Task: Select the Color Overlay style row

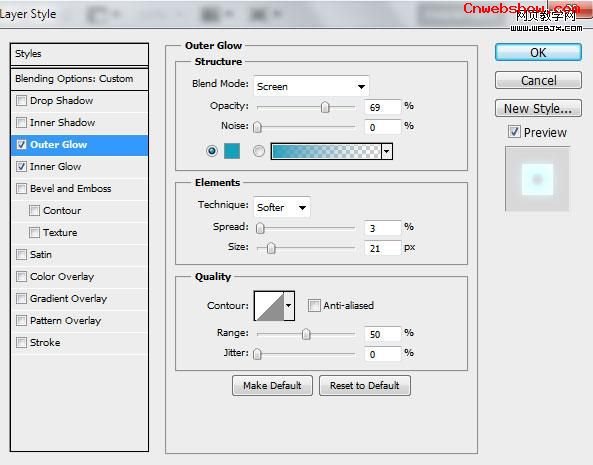Action: [79, 277]
